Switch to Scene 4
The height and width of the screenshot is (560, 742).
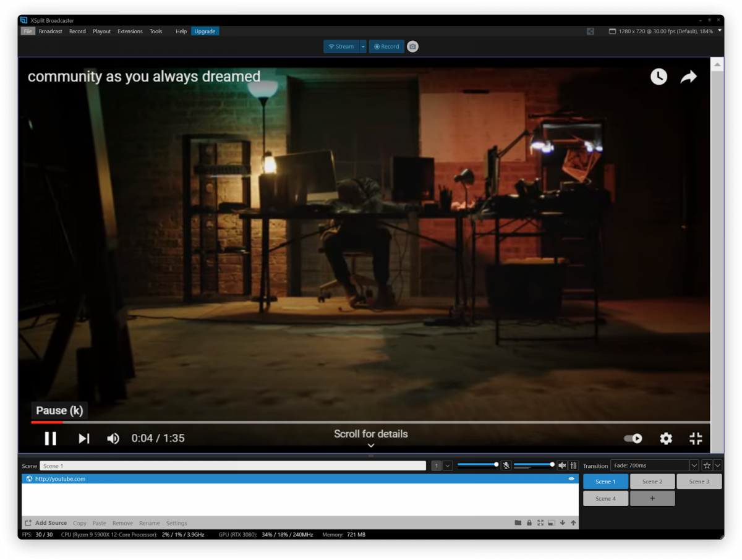pyautogui.click(x=605, y=498)
